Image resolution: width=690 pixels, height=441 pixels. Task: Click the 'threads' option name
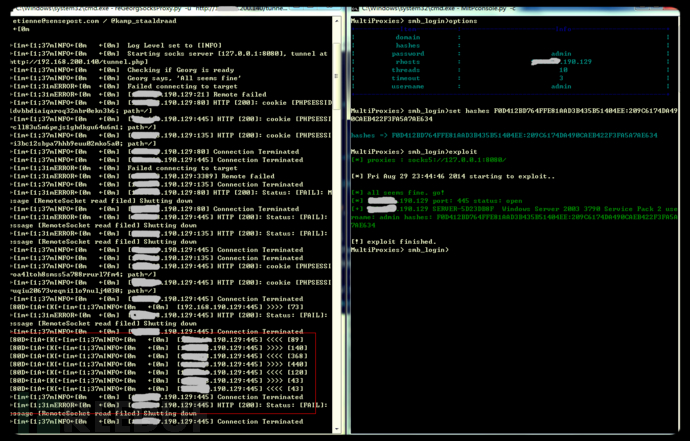pyautogui.click(x=406, y=70)
